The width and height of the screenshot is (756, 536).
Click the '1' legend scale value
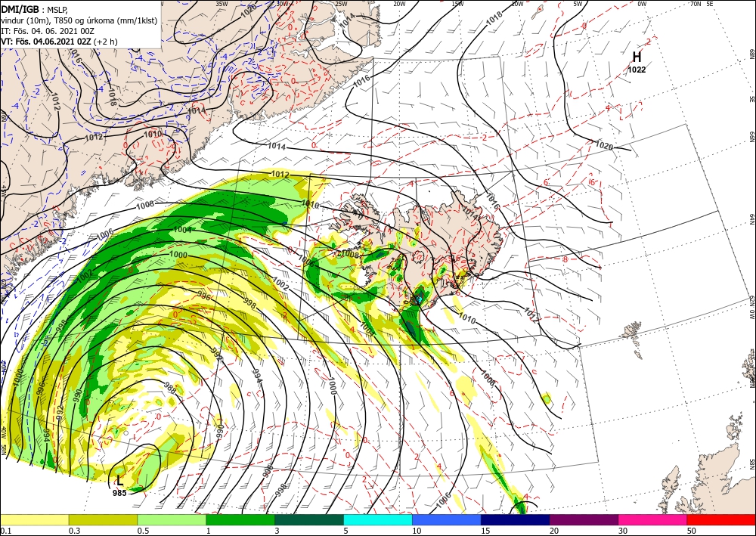pos(209,531)
